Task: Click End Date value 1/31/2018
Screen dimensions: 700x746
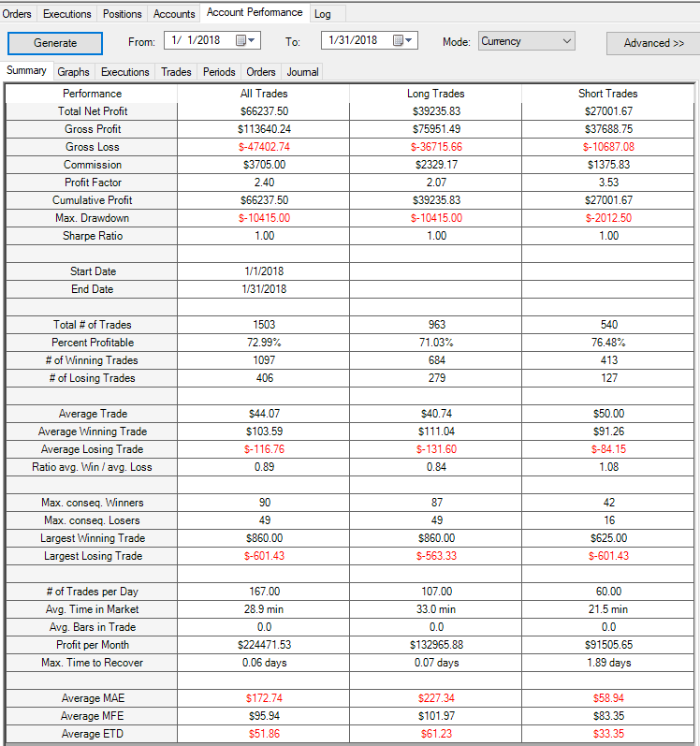Action: point(264,289)
